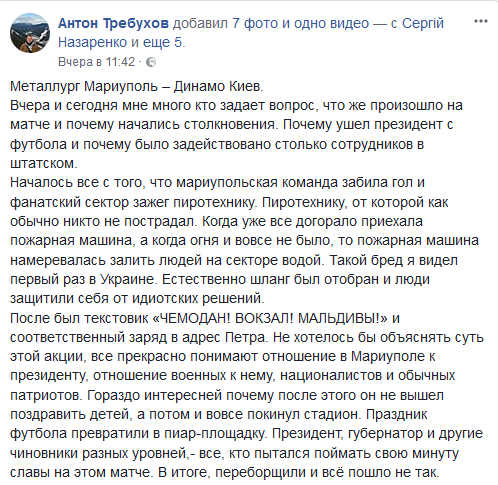Image resolution: width=498 pixels, height=485 pixels.
Task: Open the post timestamp 'Вчера в 11:42'
Action: (97, 62)
